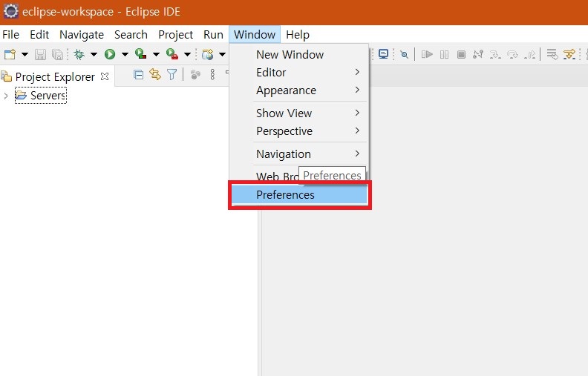The width and height of the screenshot is (588, 376).
Task: Click the green Run button icon
Action: [x=110, y=54]
